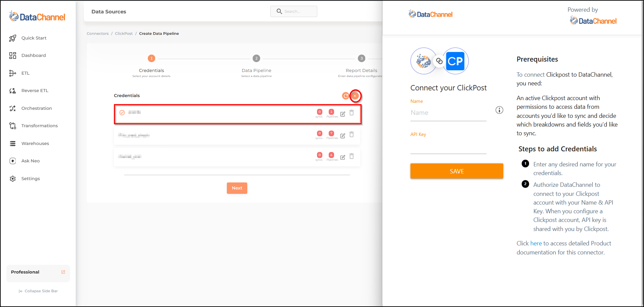Focus the Name input field
This screenshot has height=307, width=644.
448,113
